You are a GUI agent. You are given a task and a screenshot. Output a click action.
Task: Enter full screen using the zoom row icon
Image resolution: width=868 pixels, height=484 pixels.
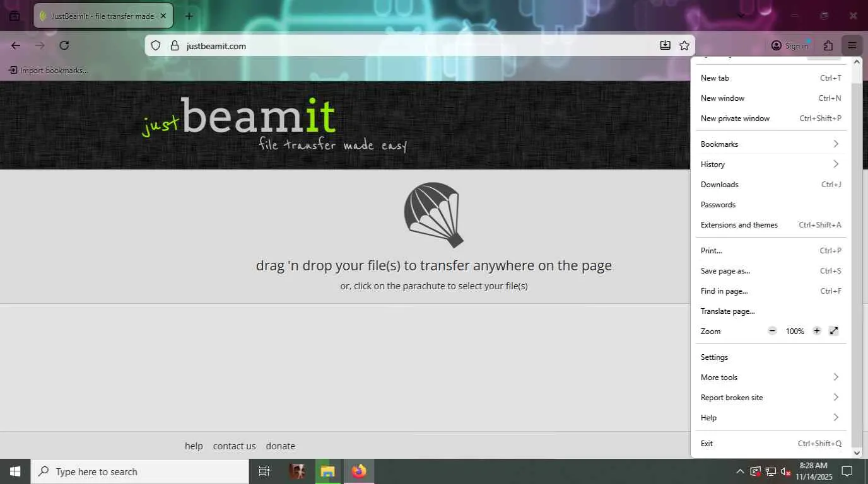pyautogui.click(x=834, y=331)
